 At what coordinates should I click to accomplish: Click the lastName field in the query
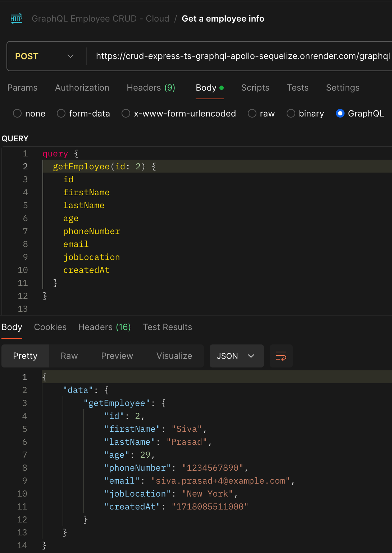pos(84,205)
